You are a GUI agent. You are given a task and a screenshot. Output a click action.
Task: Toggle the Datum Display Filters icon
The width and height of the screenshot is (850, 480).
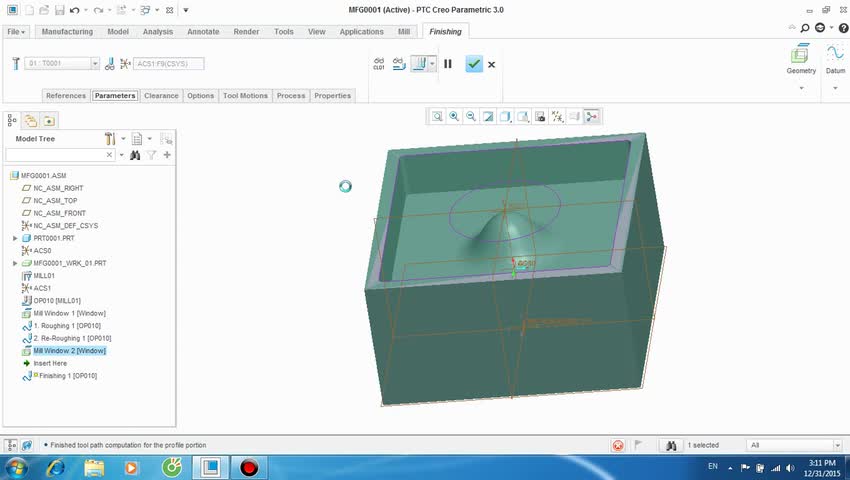tap(557, 116)
